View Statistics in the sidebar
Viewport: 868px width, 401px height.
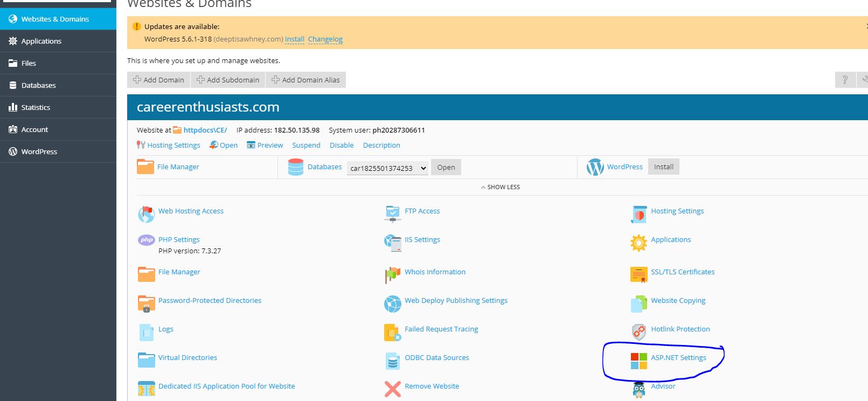coord(58,107)
